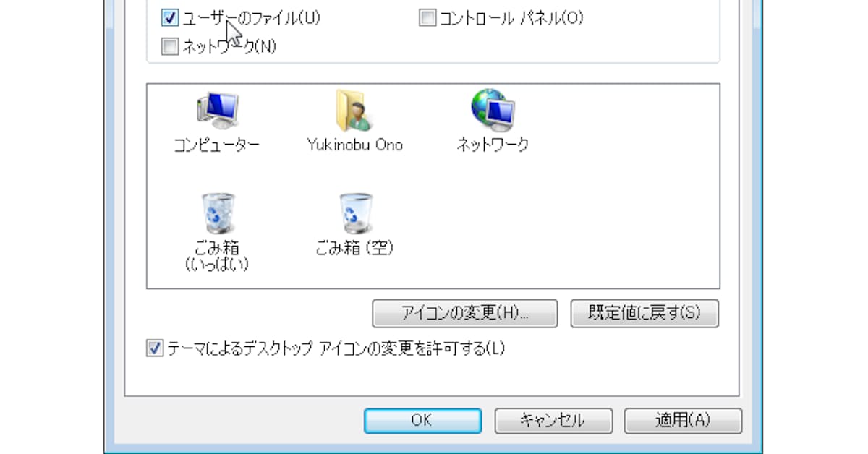
Task: Click the 'ごみ箱 (いっぱい)' caption text
Action: tap(217, 256)
